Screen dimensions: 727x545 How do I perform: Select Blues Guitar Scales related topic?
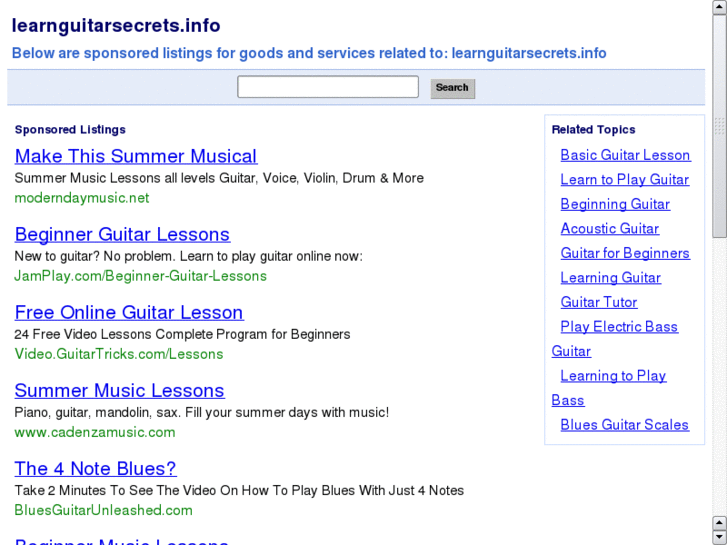coord(625,425)
